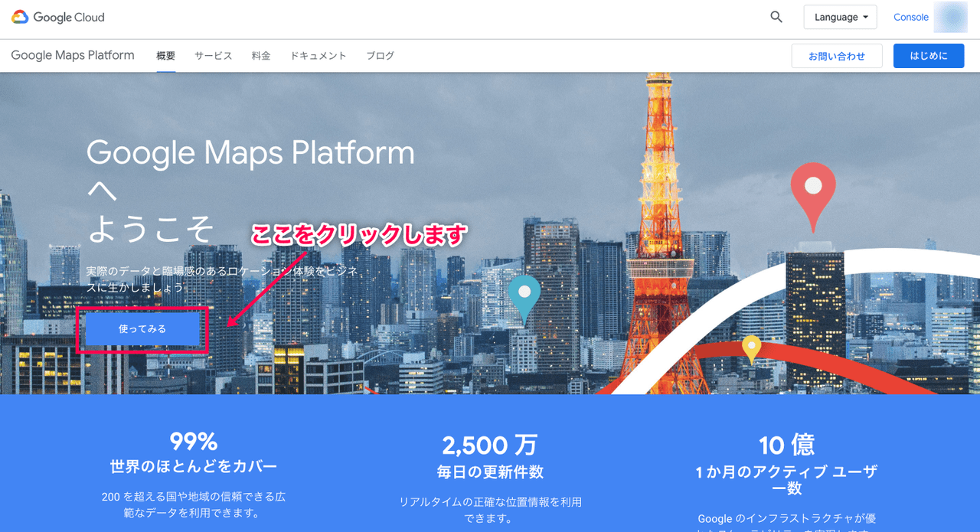This screenshot has height=532, width=980.
Task: Click the 1 か月のアクティブ ユーザー数 heading
Action: [786, 480]
